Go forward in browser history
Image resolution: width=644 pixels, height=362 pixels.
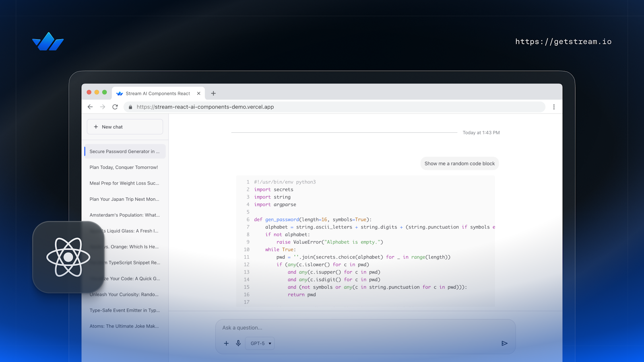(x=103, y=107)
